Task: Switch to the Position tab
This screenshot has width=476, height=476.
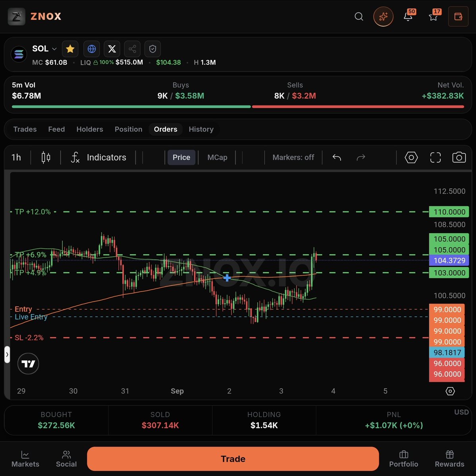Action: click(x=128, y=129)
